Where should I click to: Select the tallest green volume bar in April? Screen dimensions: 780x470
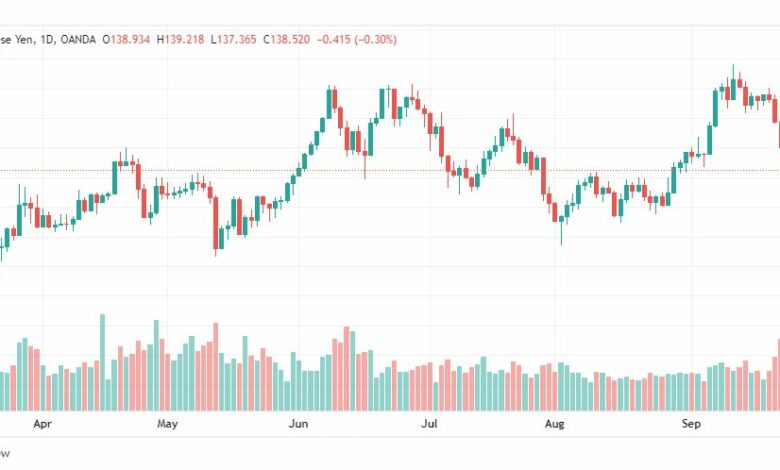(103, 363)
